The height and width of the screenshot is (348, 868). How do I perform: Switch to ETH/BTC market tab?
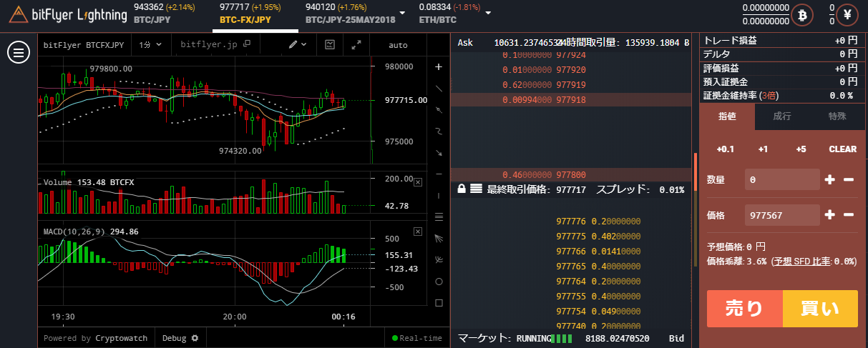click(449, 14)
